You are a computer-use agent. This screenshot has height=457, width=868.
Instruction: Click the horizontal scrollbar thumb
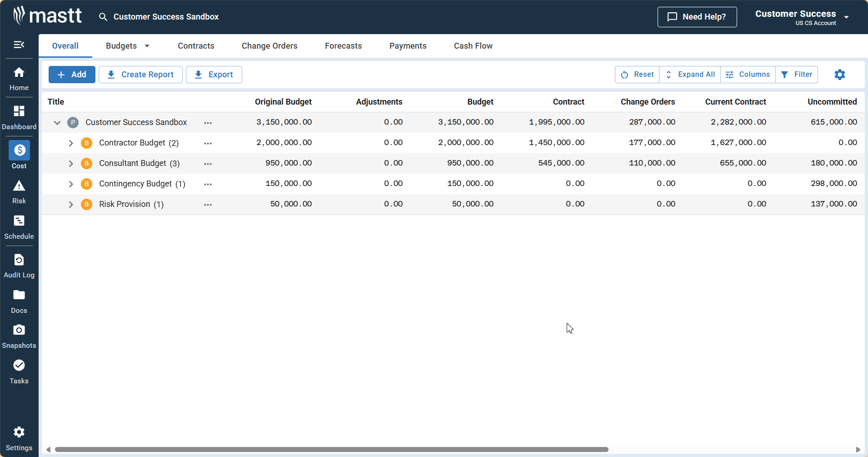(x=332, y=449)
